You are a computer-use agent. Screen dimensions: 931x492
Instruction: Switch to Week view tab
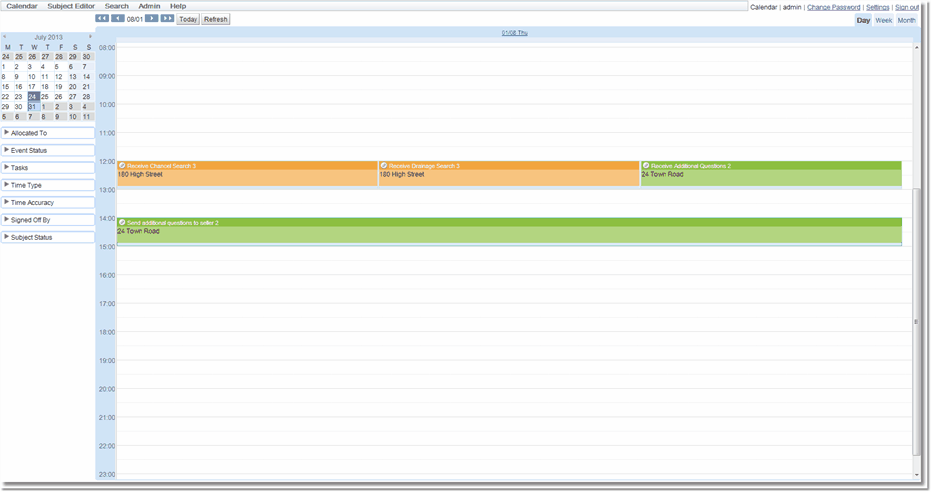[884, 20]
